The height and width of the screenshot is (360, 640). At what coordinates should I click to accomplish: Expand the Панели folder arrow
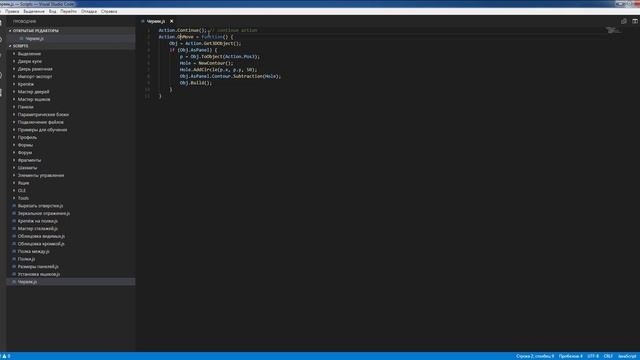[14, 107]
